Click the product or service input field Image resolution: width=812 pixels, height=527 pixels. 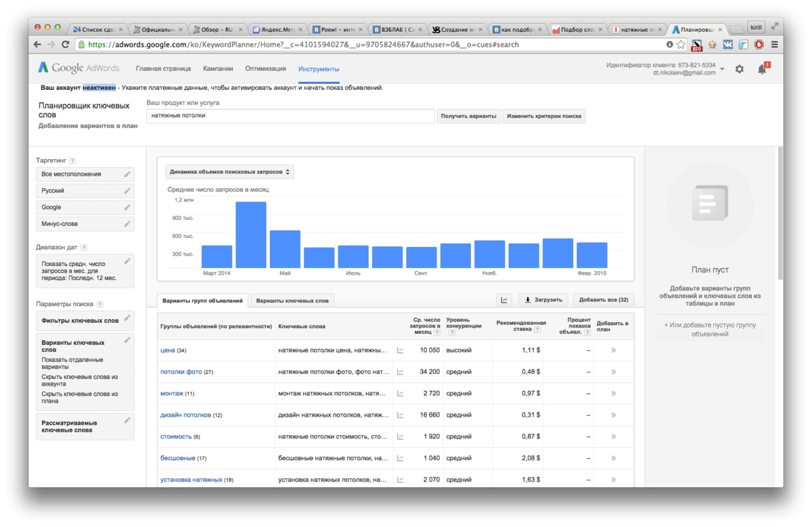tap(290, 116)
